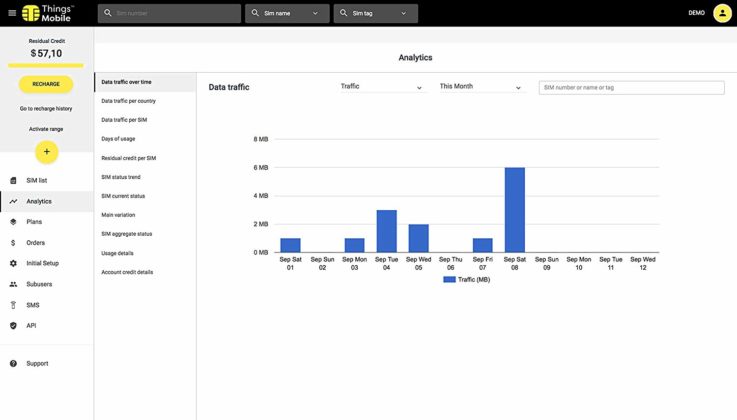Click the API shield icon
The height and width of the screenshot is (420, 737).
(13, 326)
